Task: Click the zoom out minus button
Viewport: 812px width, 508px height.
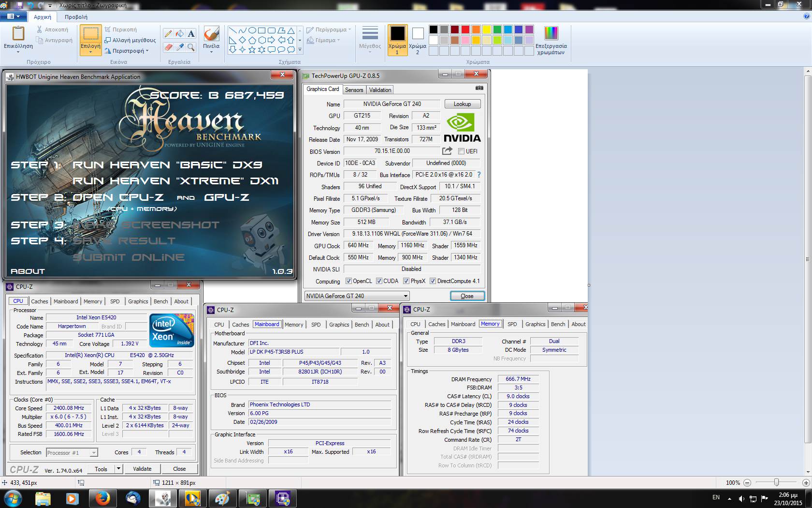Action: click(747, 482)
